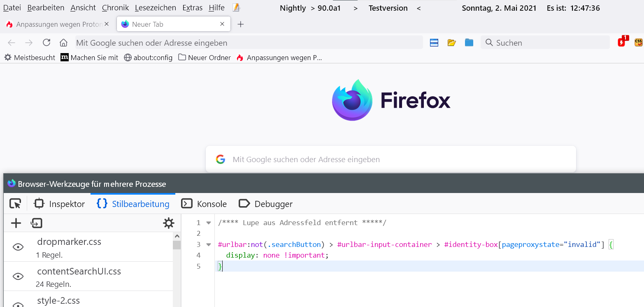This screenshot has width=644, height=307.
Task: Open the Lesezeichen menu
Action: click(x=155, y=8)
